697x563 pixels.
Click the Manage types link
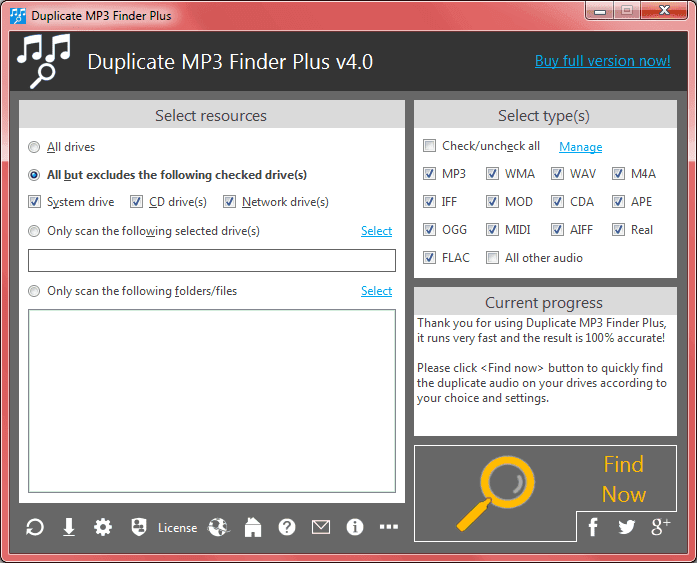point(581,147)
